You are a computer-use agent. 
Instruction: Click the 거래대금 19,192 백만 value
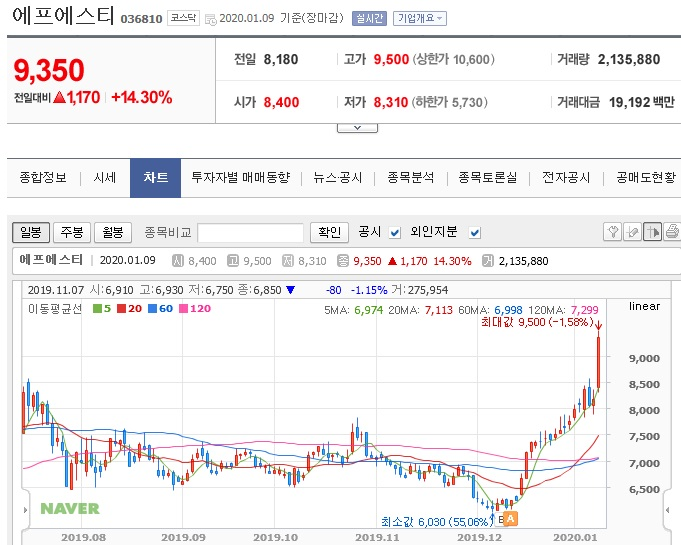click(641, 102)
